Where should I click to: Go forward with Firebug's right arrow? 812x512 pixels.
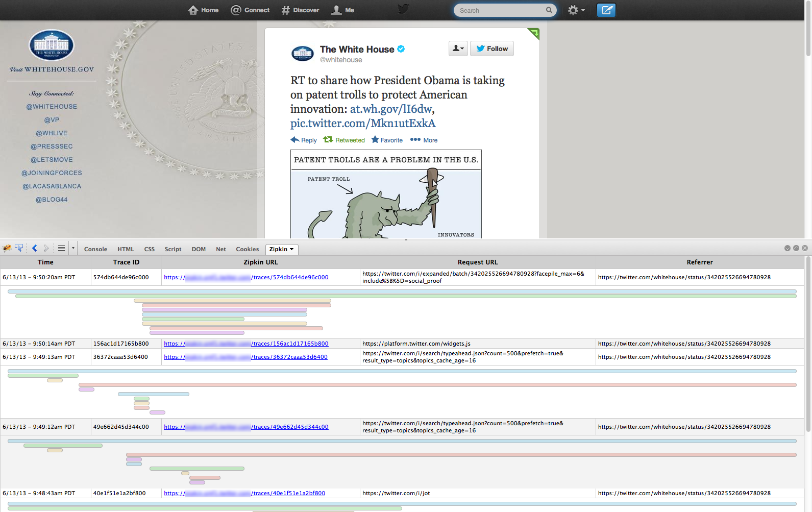click(46, 248)
